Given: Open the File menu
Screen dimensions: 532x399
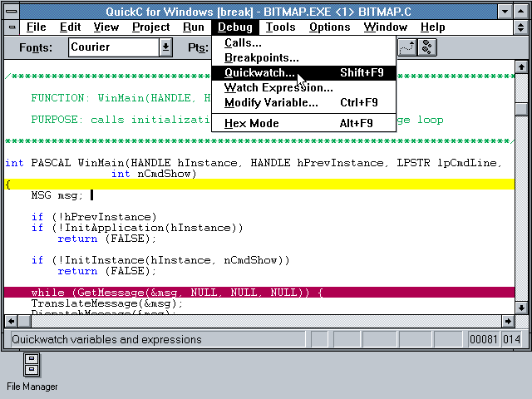Looking at the screenshot, I should pyautogui.click(x=36, y=27).
